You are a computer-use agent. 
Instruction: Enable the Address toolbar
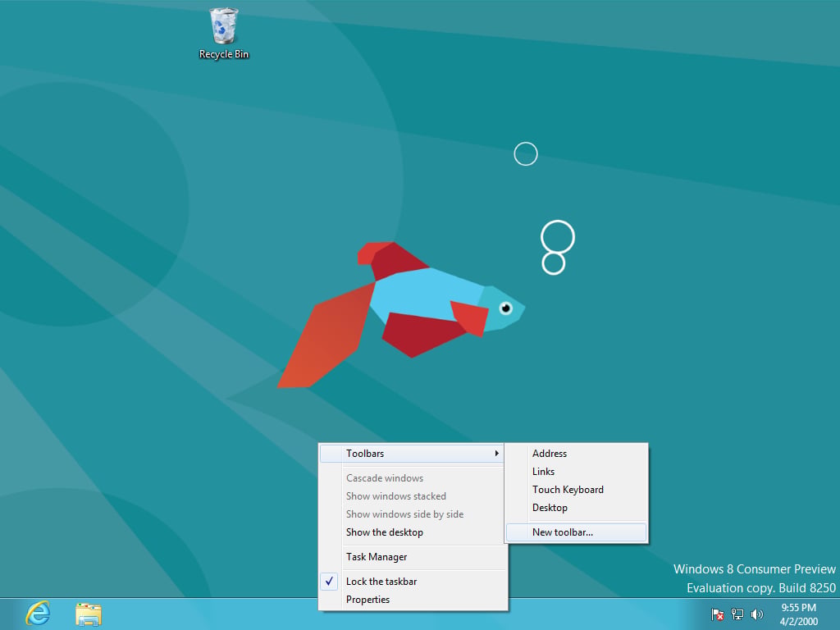(x=576, y=453)
